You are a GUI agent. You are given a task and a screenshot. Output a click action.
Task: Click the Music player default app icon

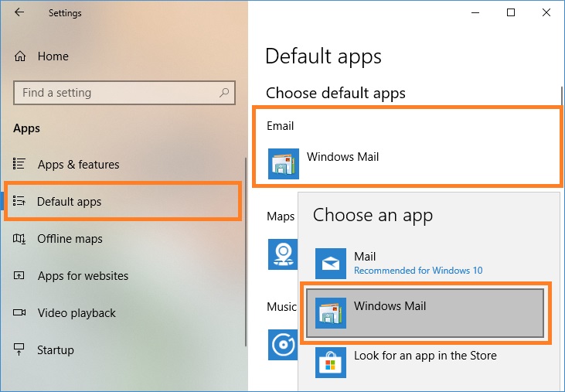[x=283, y=344]
